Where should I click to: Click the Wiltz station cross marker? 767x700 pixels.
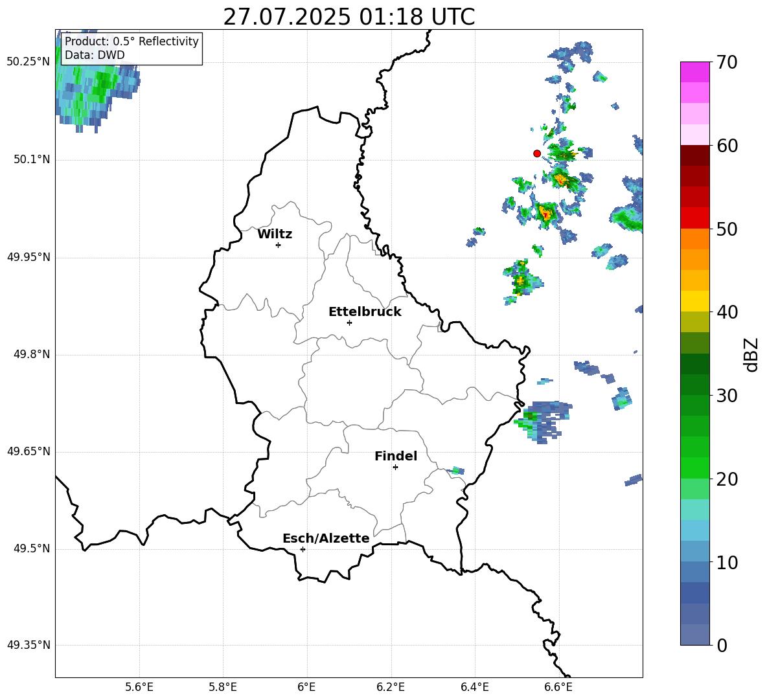(279, 245)
